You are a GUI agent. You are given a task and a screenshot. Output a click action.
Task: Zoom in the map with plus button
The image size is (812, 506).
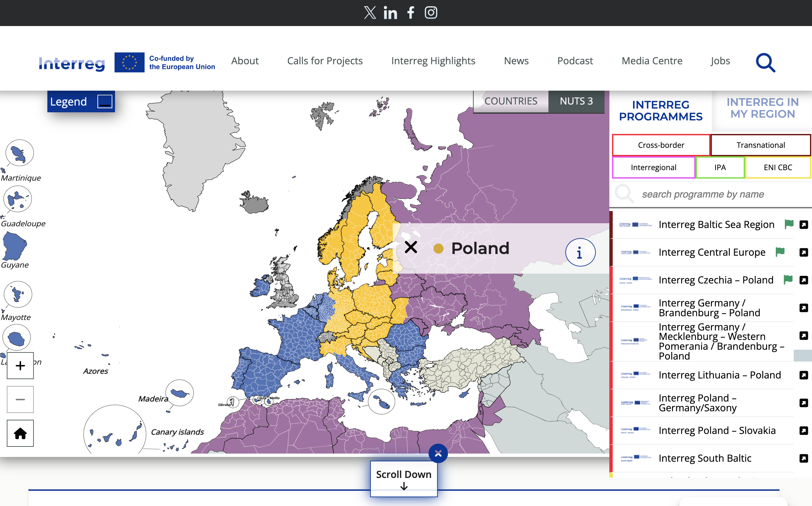20,366
